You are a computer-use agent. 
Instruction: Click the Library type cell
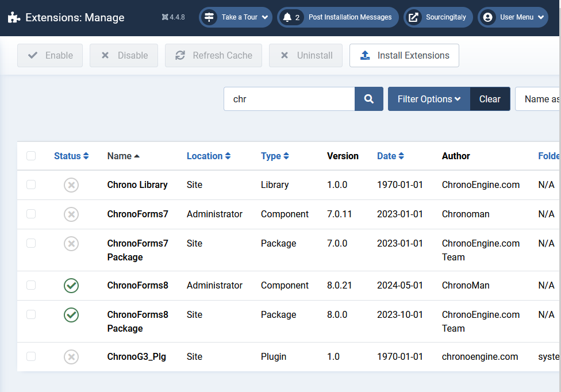tap(275, 185)
